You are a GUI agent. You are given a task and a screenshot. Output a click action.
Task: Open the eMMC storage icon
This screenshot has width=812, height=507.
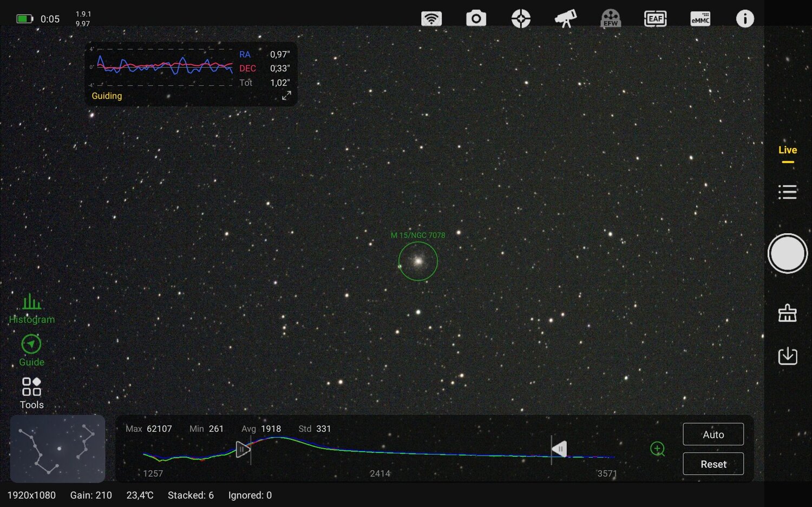click(x=699, y=18)
